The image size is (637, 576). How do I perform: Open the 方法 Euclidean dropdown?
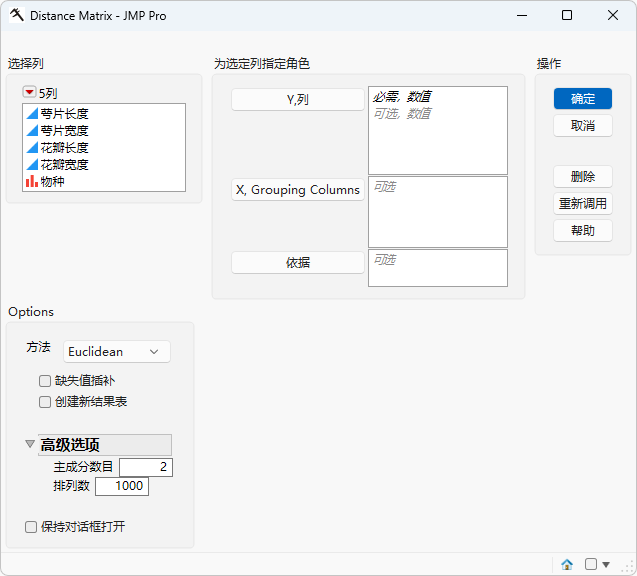click(x=117, y=352)
